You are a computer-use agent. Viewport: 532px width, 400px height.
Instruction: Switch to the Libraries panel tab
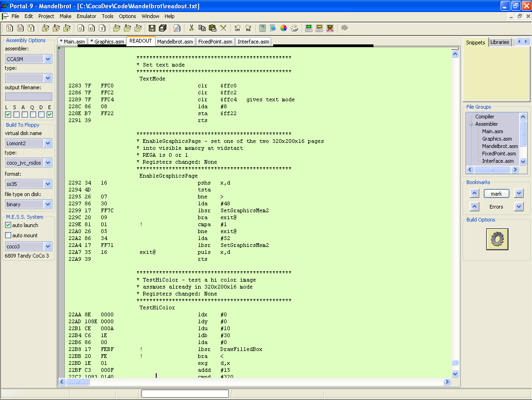click(500, 42)
